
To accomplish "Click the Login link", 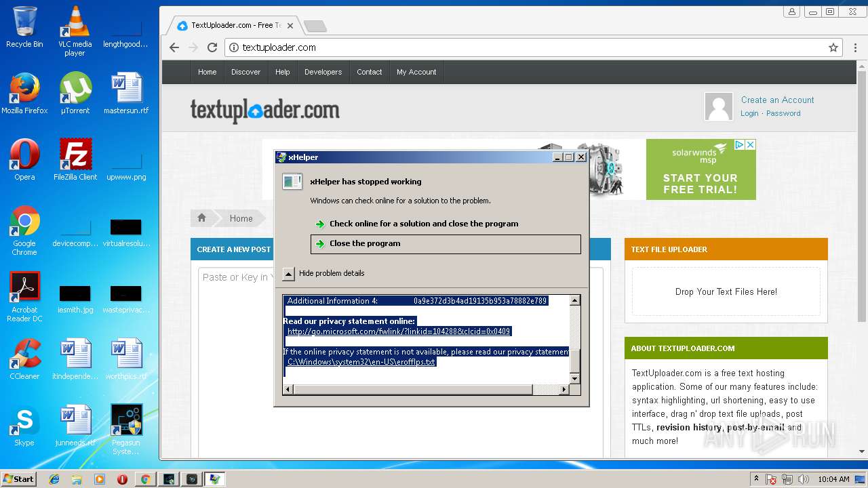I will pyautogui.click(x=749, y=113).
